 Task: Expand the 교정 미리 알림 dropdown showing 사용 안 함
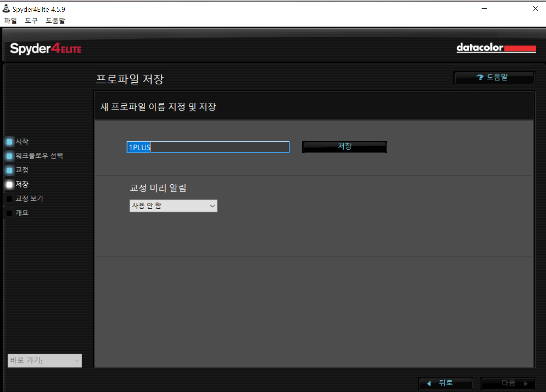coord(173,206)
